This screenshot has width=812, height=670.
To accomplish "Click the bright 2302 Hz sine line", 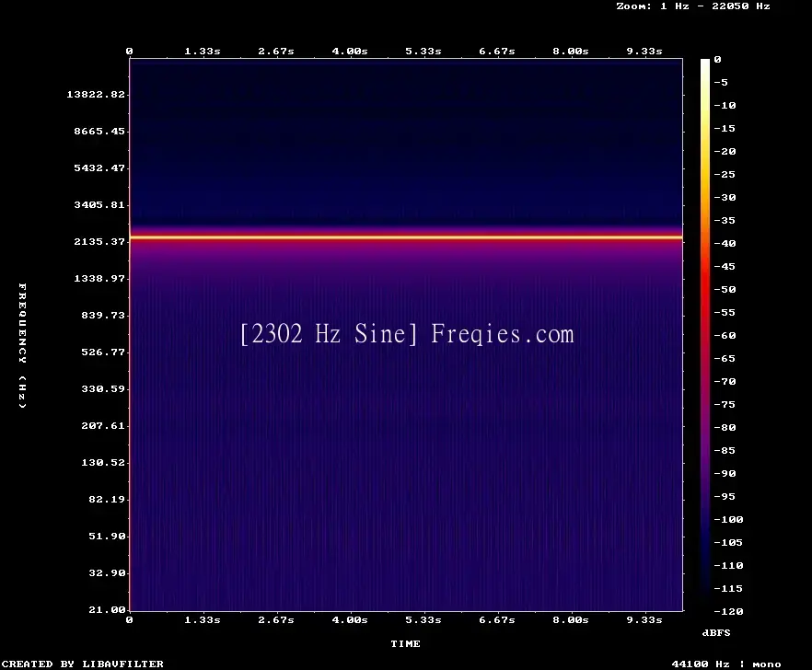I will (406, 237).
